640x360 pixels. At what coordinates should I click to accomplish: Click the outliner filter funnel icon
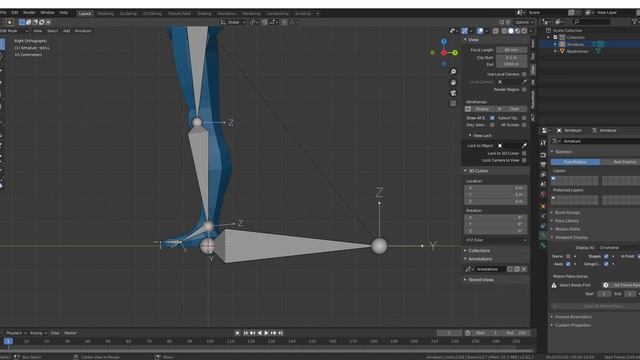coord(635,22)
